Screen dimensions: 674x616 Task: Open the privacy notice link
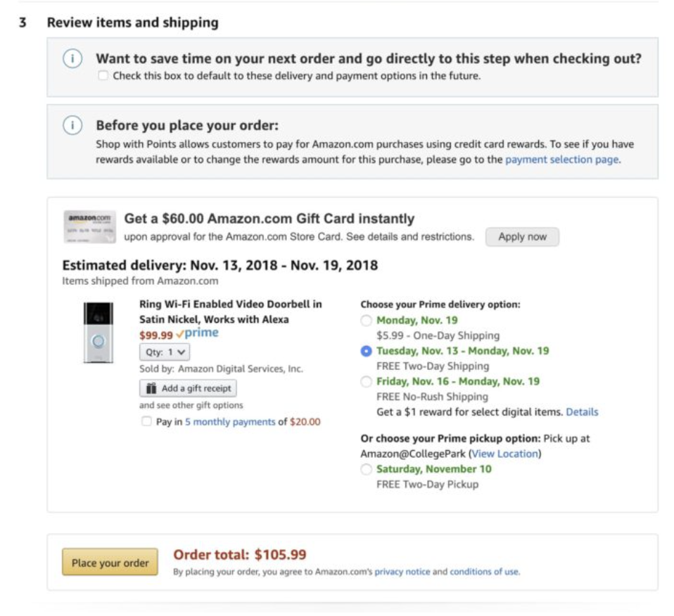tap(402, 572)
